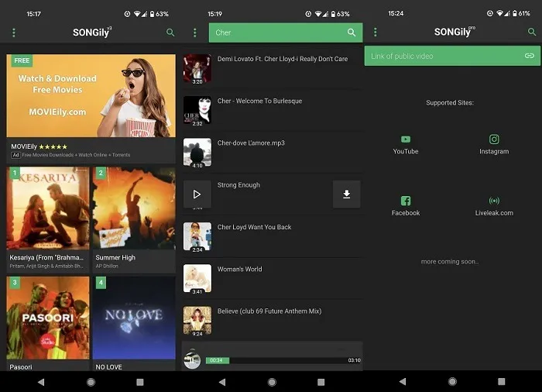Click the 'Summer High' caption text
This screenshot has width=542, height=392.
click(x=115, y=258)
